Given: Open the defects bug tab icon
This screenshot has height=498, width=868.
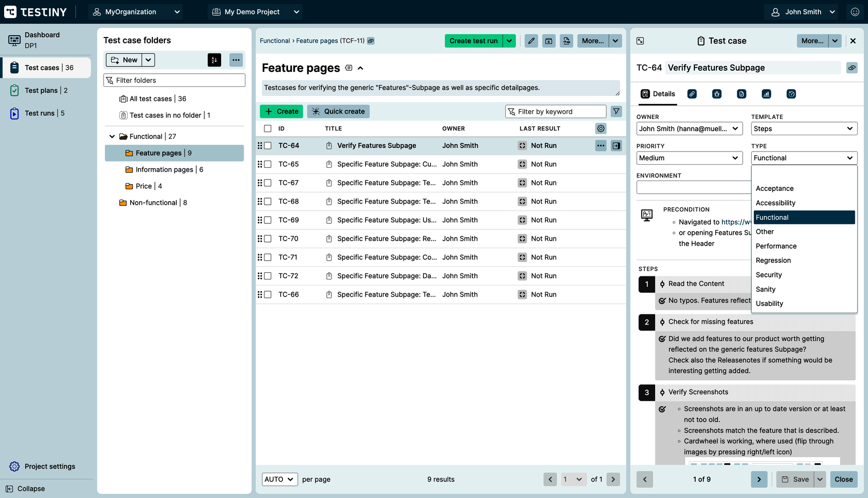Looking at the screenshot, I should click(717, 94).
